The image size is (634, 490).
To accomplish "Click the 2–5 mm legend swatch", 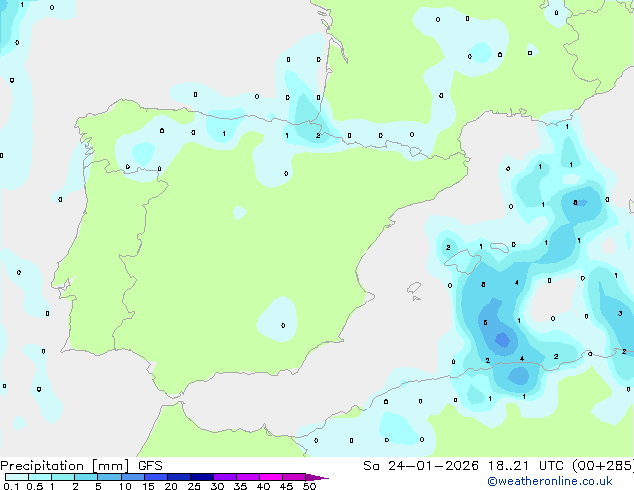I will pos(86,477).
